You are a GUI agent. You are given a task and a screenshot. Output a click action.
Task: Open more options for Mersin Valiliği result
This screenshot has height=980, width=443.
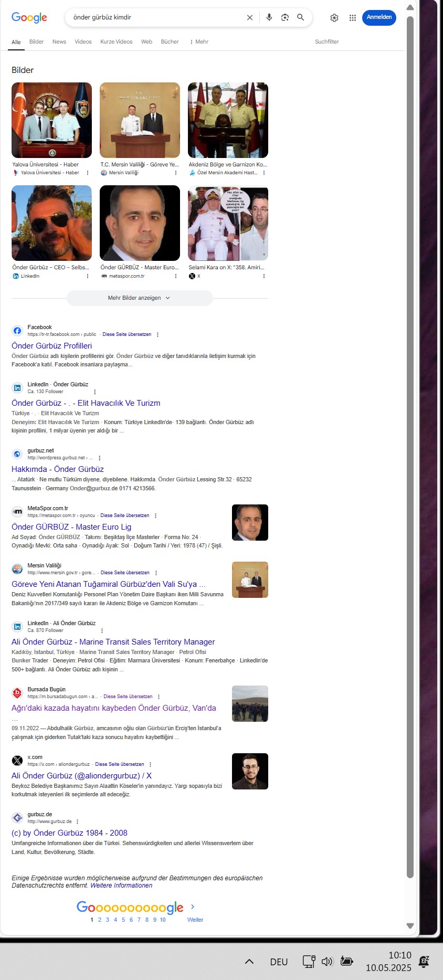coord(156,573)
